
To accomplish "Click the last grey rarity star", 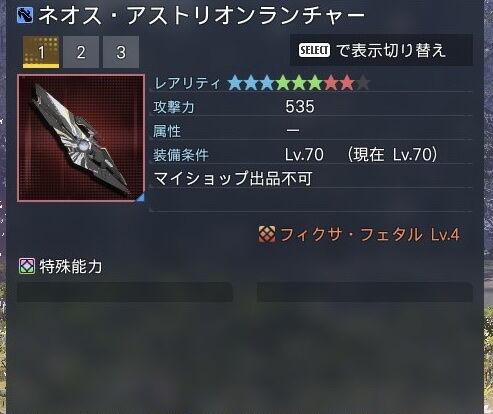I will [363, 83].
